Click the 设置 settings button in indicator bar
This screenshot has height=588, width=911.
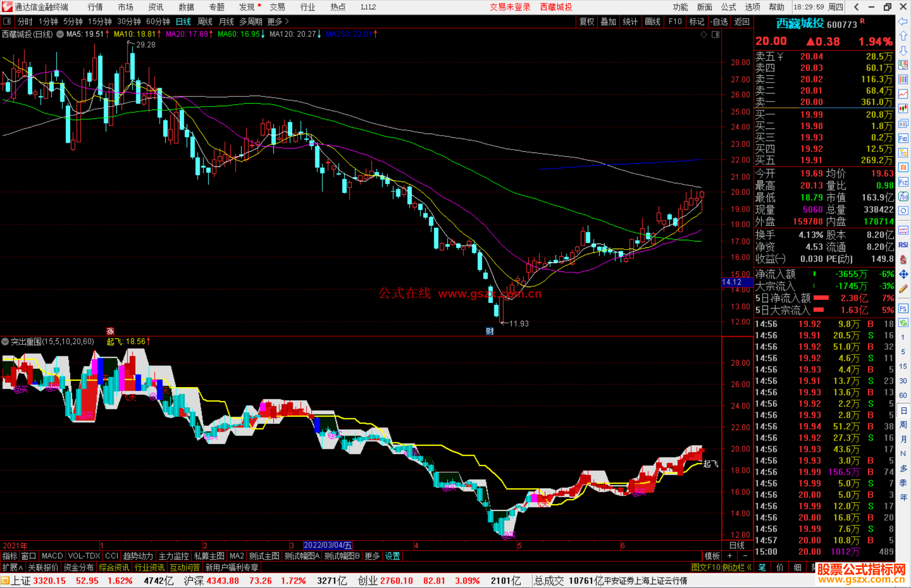[392, 556]
